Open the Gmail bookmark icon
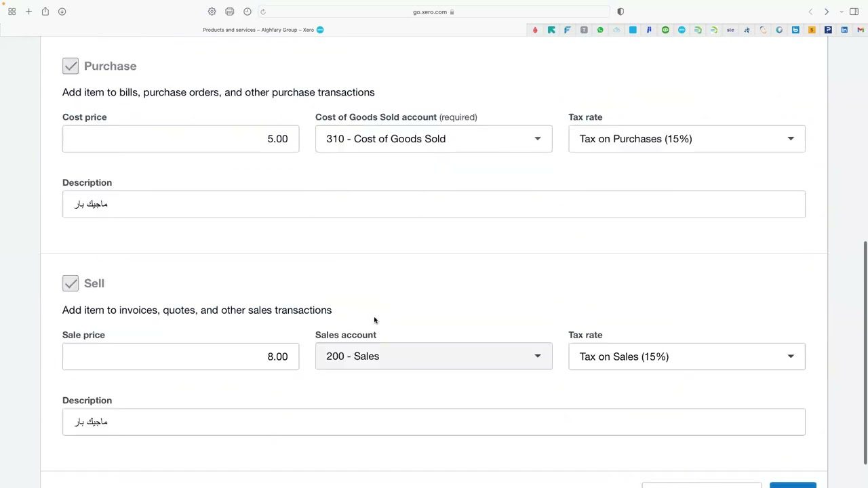The height and width of the screenshot is (488, 868). coord(861,30)
